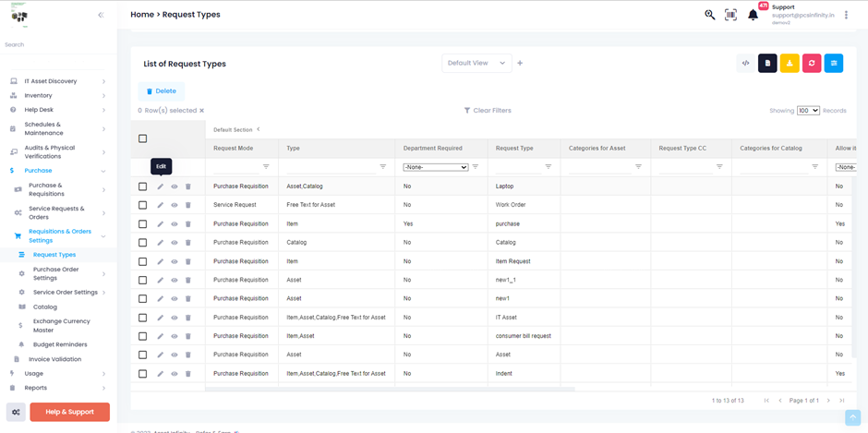Open the records per page dropdown
The width and height of the screenshot is (868, 433).
808,111
